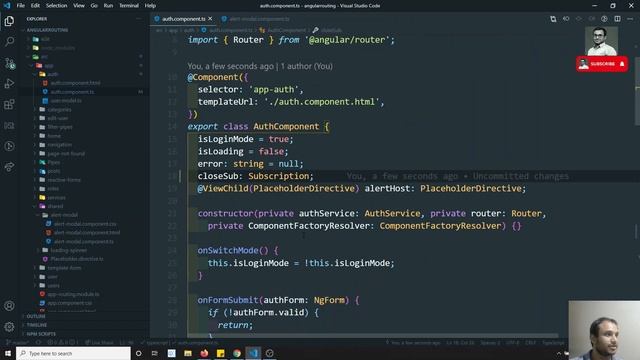Collapse the src folder
Viewport: 640px width, 360px height.
tap(44, 57)
